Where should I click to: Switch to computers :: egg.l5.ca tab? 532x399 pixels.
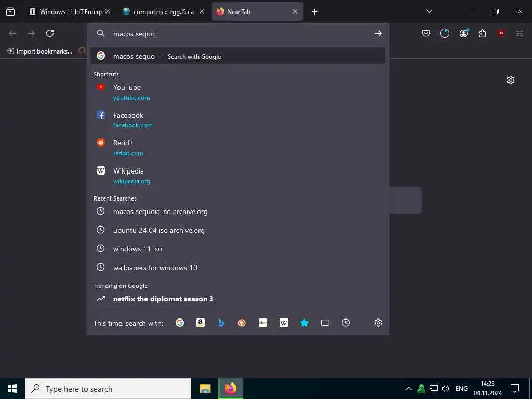tap(163, 12)
